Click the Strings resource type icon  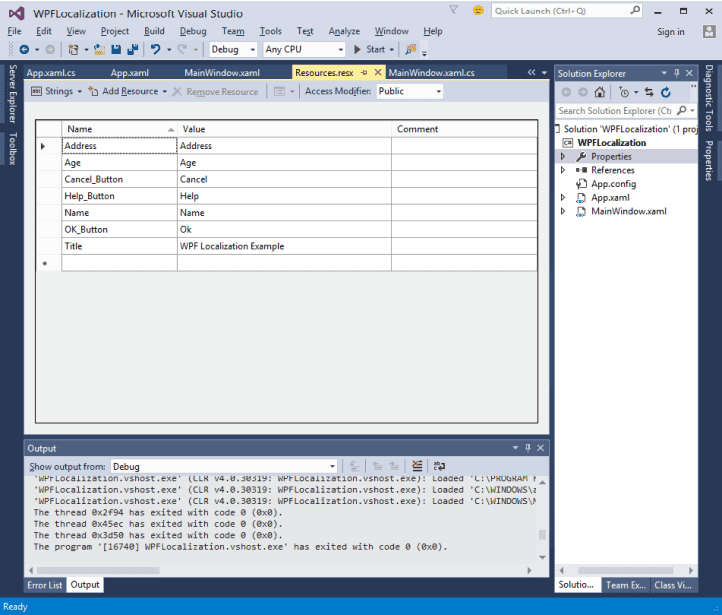(36, 91)
